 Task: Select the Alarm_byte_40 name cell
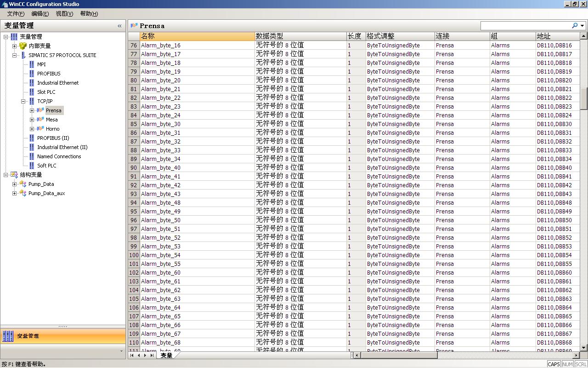coord(197,168)
